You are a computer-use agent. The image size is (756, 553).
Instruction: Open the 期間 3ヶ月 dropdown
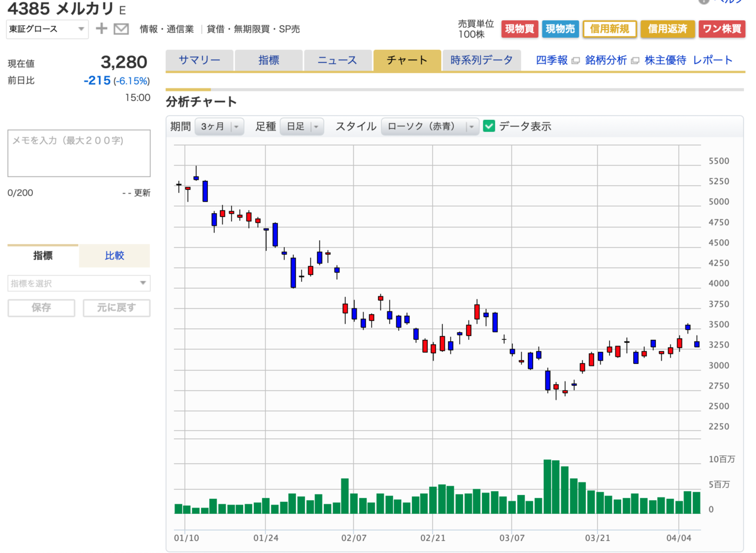click(219, 126)
